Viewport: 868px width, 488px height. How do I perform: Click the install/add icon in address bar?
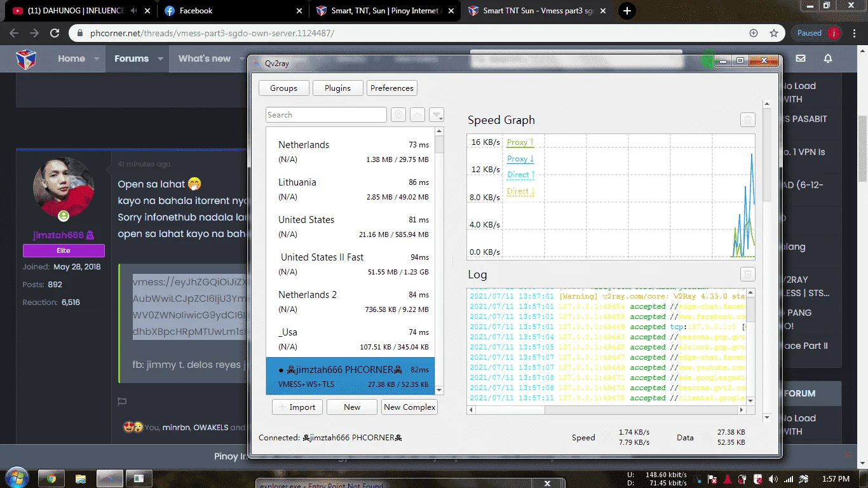click(754, 33)
